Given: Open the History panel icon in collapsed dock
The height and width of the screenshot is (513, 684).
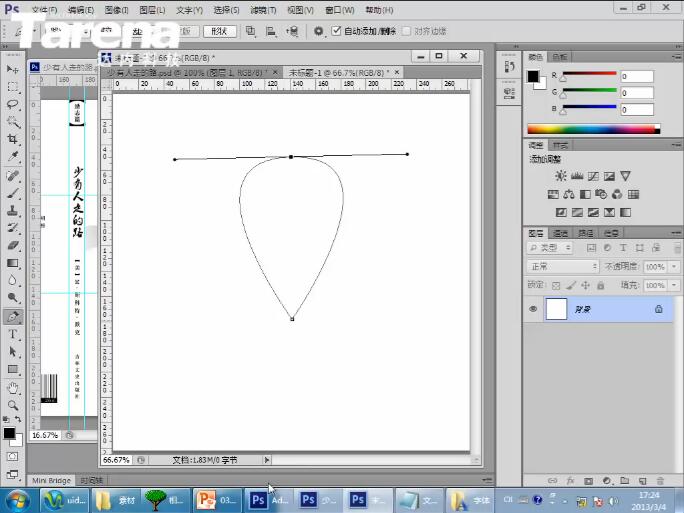Looking at the screenshot, I should [509, 67].
